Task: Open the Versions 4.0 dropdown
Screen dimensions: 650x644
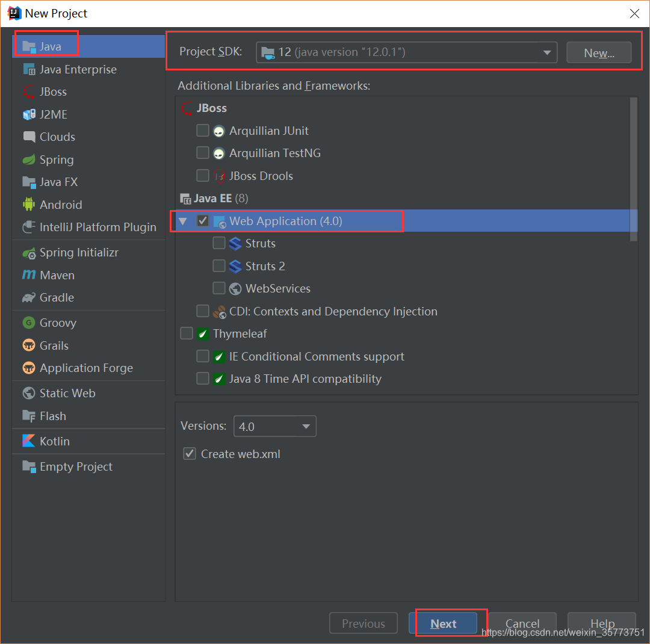Action: coord(275,426)
